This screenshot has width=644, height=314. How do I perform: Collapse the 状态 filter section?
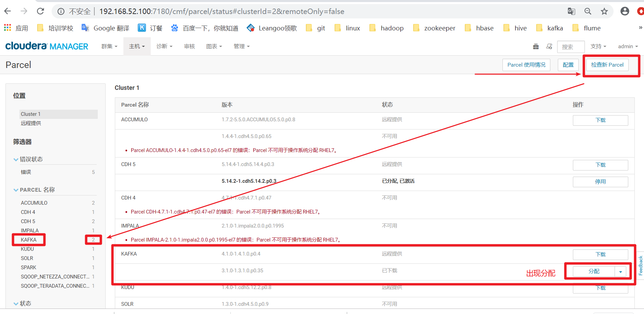(22, 303)
